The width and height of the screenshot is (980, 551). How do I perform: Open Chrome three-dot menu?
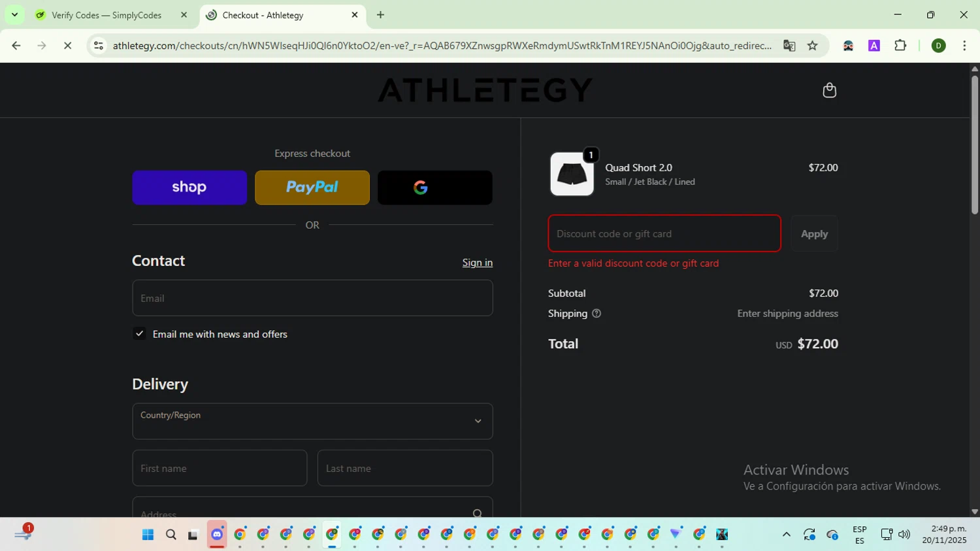point(964,46)
